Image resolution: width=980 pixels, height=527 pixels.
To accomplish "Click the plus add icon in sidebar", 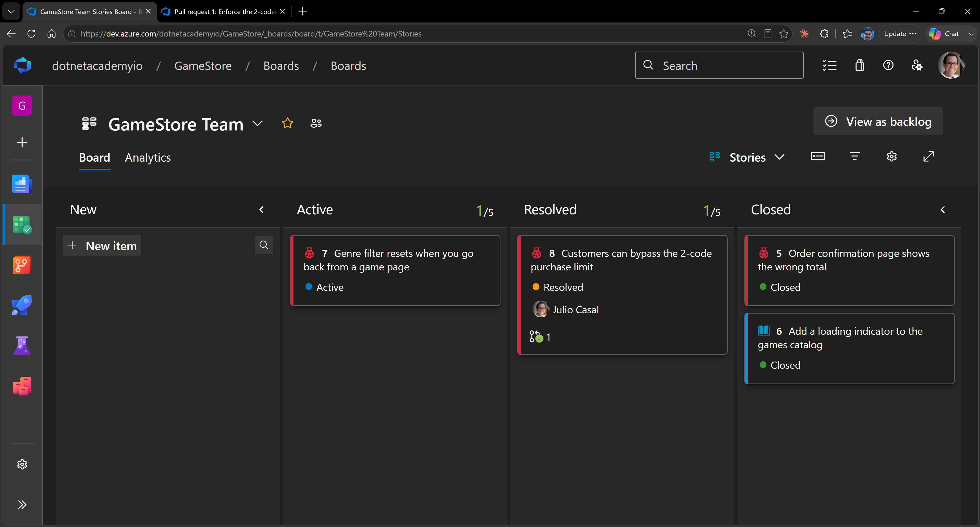I will pyautogui.click(x=22, y=142).
